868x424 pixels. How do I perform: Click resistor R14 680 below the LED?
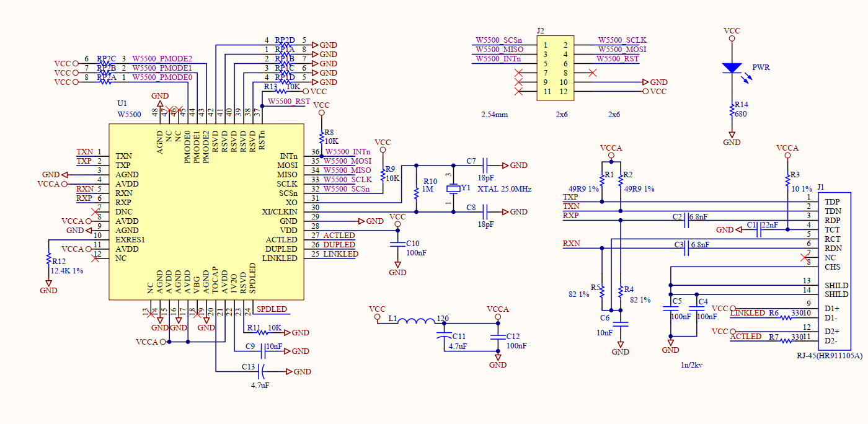[732, 109]
